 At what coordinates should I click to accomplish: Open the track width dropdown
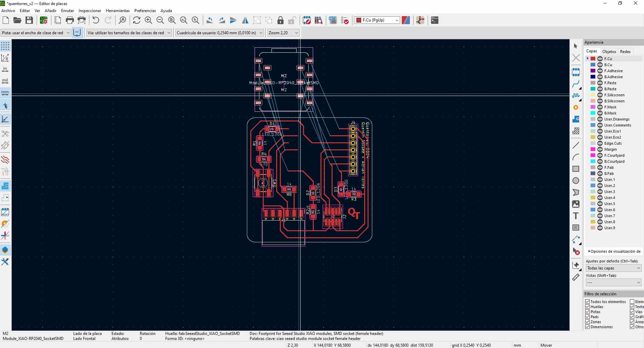pos(36,33)
